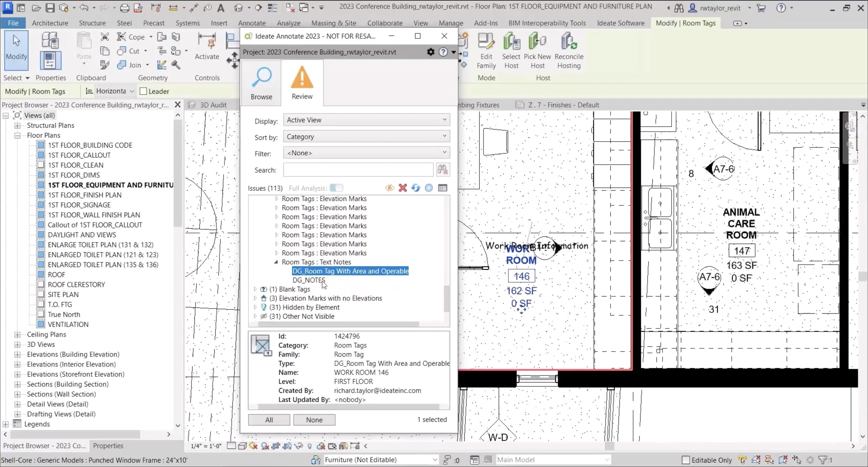868x467 pixels.
Task: Click the grid table export icon above issues
Action: click(x=442, y=188)
